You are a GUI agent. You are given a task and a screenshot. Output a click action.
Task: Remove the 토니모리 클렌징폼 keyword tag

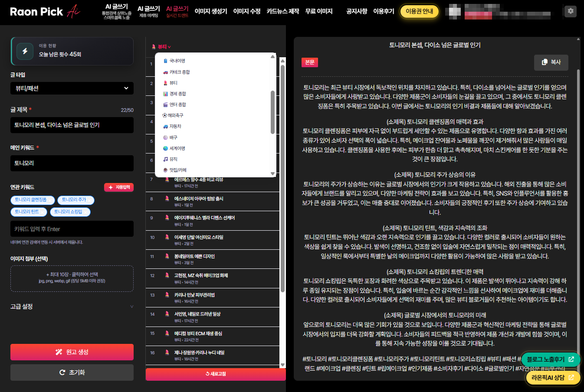click(51, 200)
